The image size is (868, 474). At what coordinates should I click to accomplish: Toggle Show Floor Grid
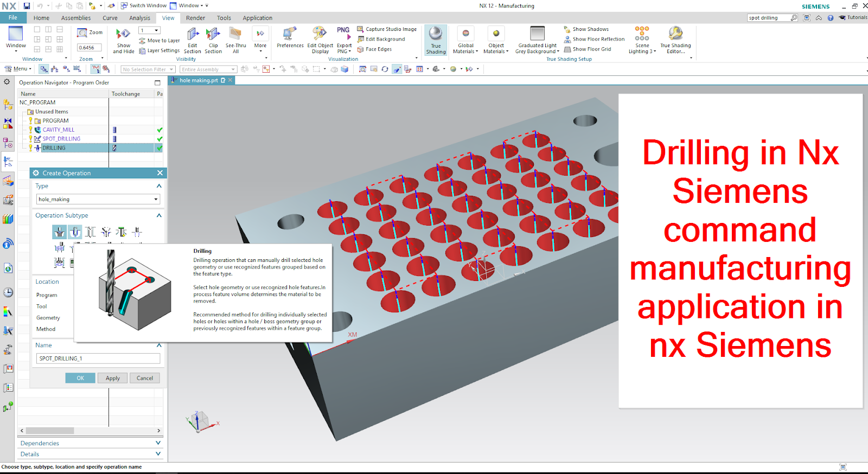click(x=587, y=49)
